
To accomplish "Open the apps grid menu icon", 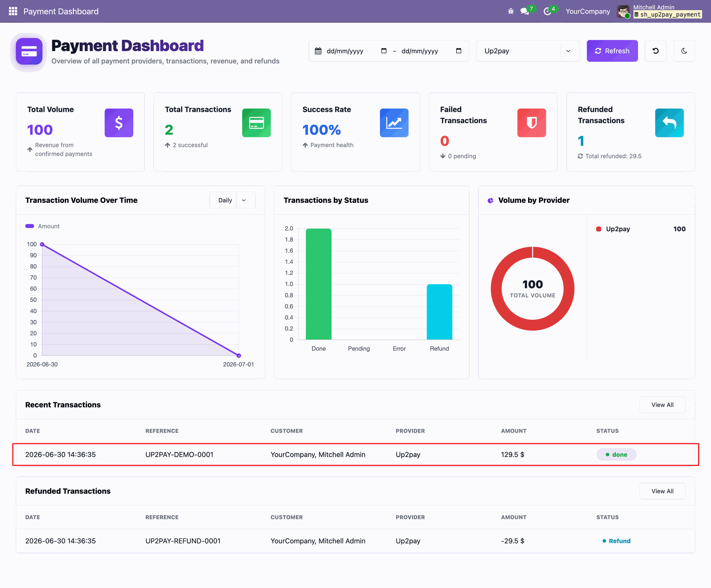I will tap(13, 11).
